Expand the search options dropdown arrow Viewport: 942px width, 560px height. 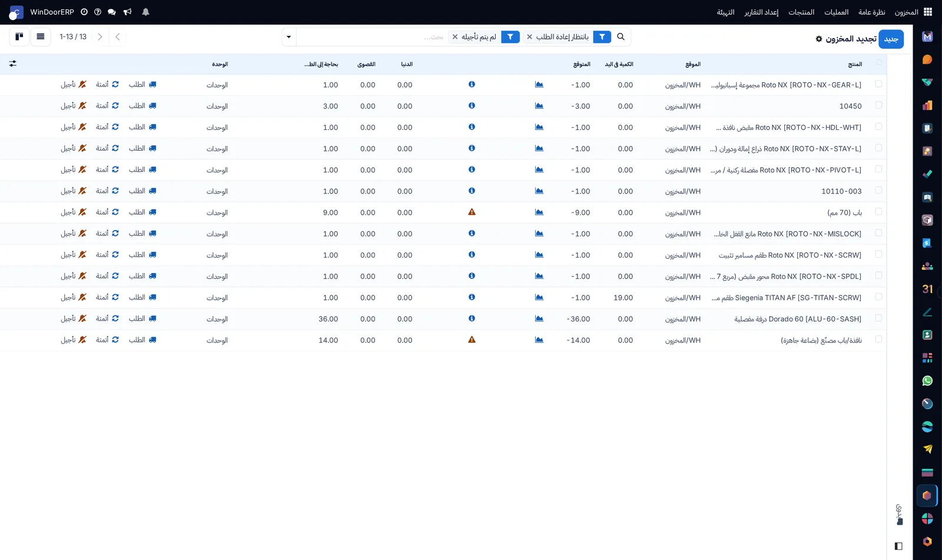[288, 37]
